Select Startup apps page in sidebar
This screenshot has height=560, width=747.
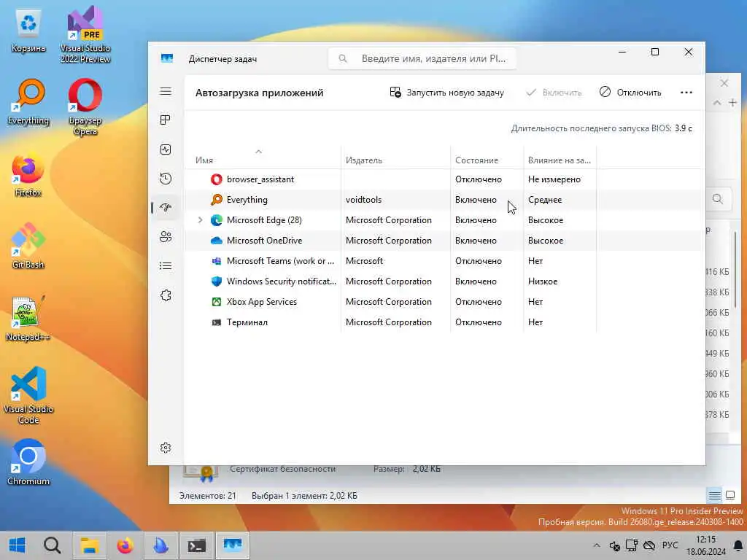click(x=166, y=208)
